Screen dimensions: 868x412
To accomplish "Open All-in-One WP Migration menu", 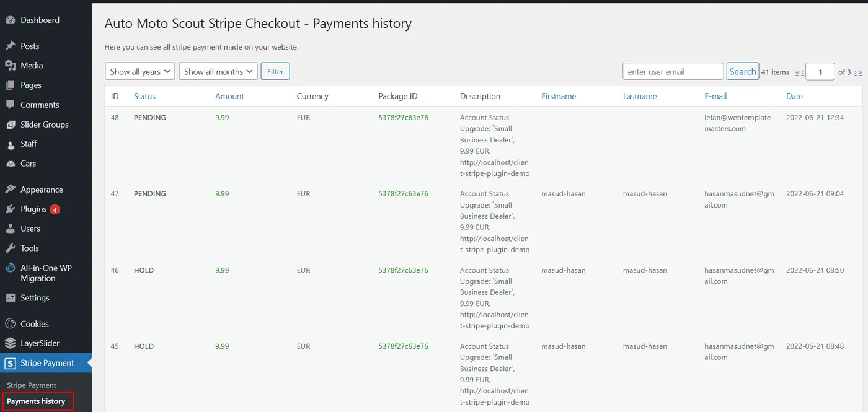I will coord(46,273).
